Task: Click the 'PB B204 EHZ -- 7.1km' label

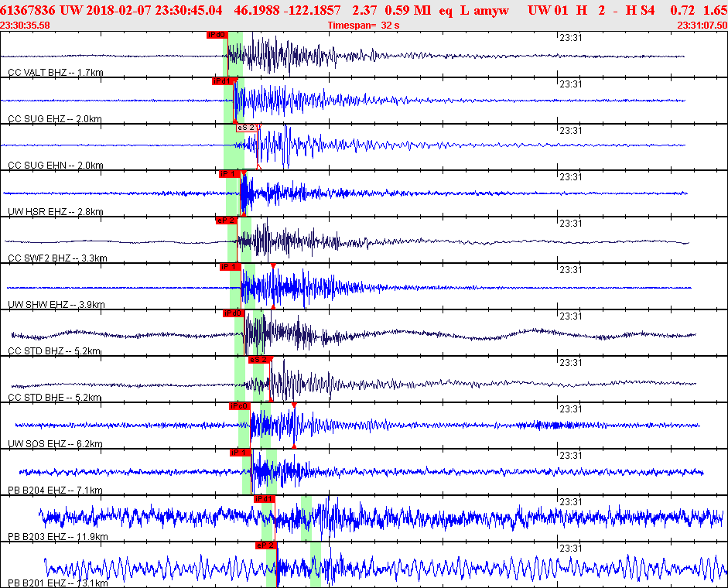Action: (55, 491)
